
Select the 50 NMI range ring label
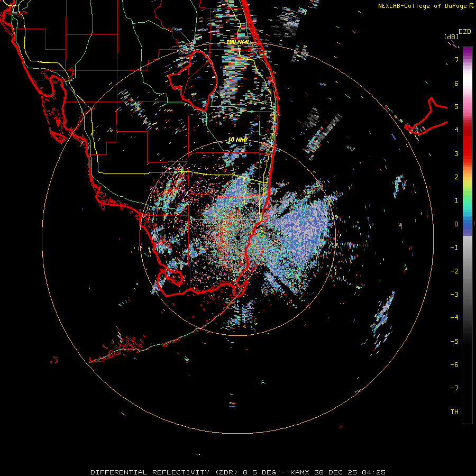(237, 140)
